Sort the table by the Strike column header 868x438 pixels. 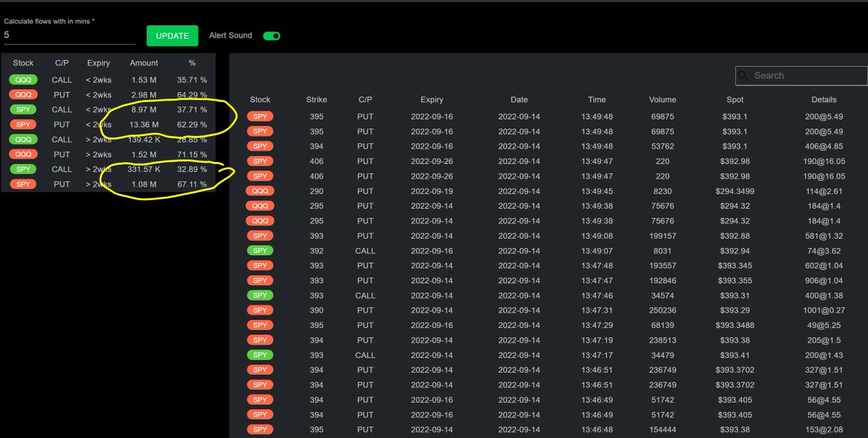point(316,100)
